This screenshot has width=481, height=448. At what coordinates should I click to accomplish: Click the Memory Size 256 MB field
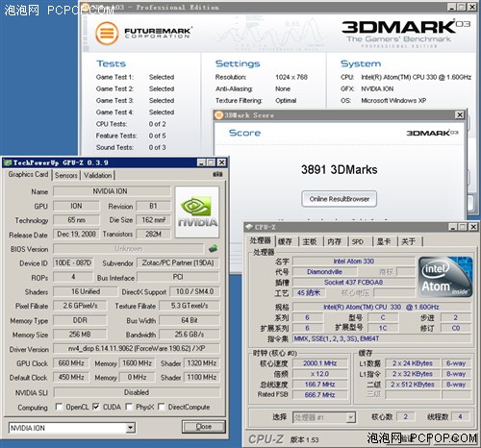point(80,335)
